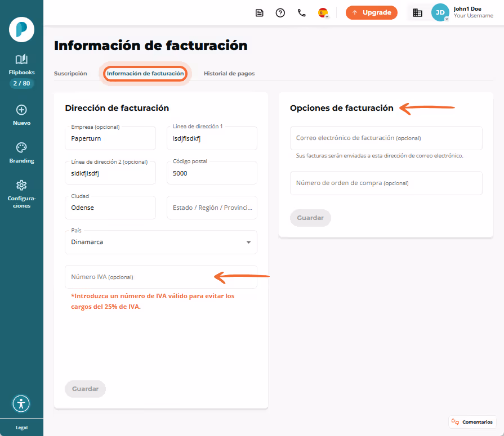Viewport: 504px width, 436px height.
Task: Click Guardar under Opciones de facturación
Action: pos(310,218)
